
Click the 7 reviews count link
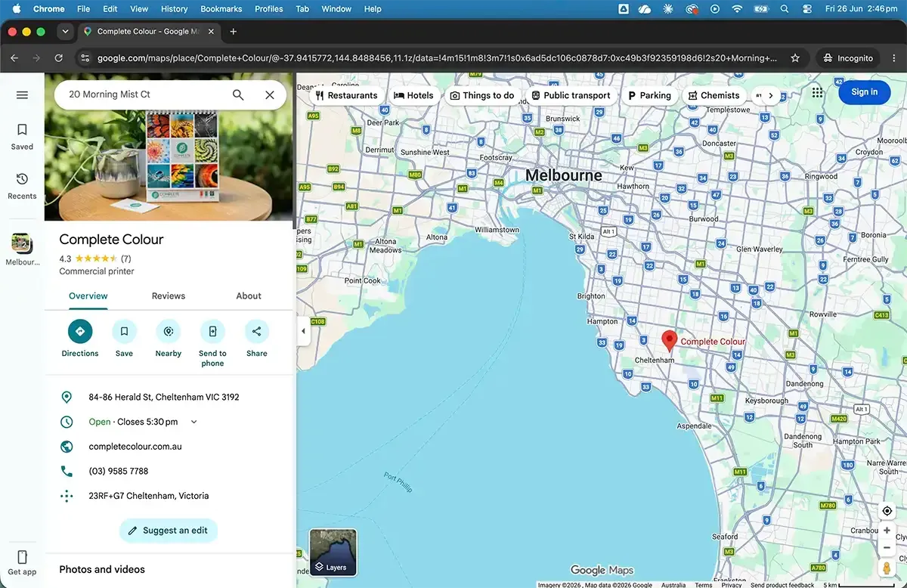tap(125, 258)
